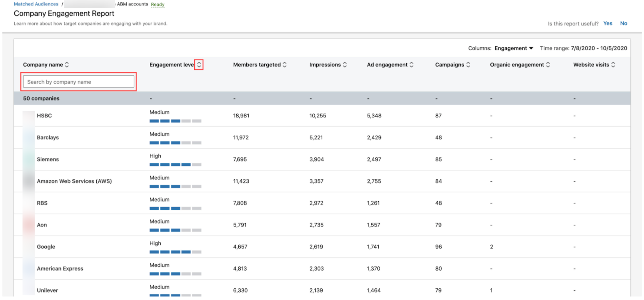This screenshot has height=300, width=644.
Task: Open the Company name sort options
Action: coord(67,65)
